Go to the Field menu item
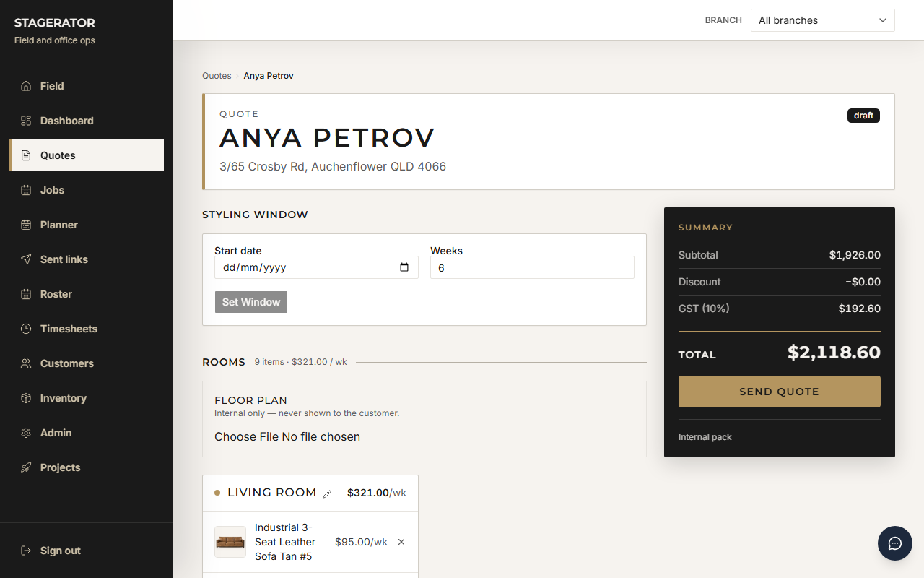This screenshot has height=578, width=924. [x=87, y=86]
